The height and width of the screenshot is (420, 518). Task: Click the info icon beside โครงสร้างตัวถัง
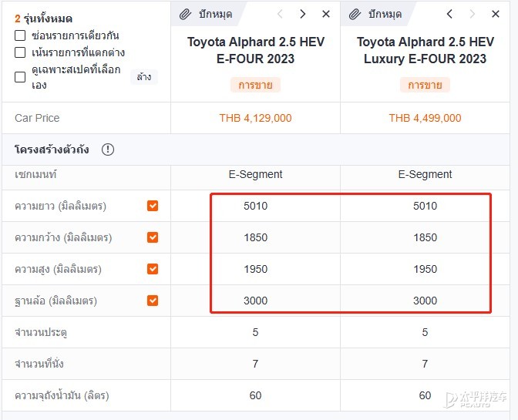108,150
